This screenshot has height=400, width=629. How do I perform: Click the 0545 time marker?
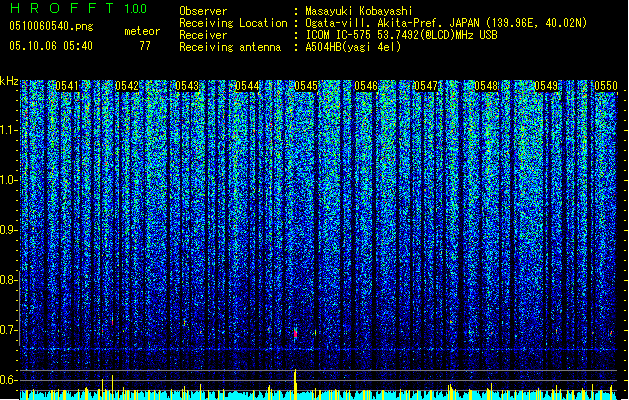pyautogui.click(x=306, y=86)
